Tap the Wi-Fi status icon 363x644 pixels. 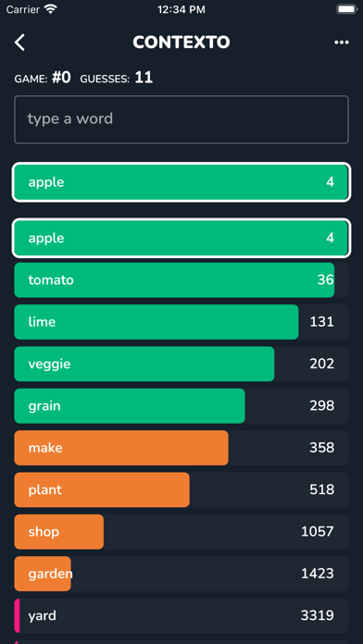pos(51,9)
